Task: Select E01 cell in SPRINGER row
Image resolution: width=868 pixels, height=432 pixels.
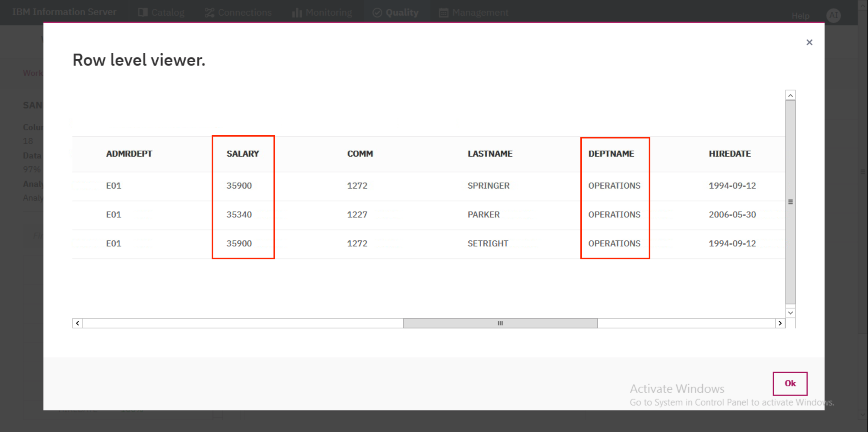Action: click(x=113, y=186)
